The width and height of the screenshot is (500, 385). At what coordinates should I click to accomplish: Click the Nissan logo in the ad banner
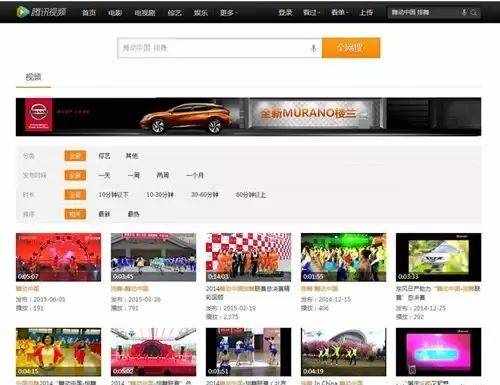click(x=39, y=114)
